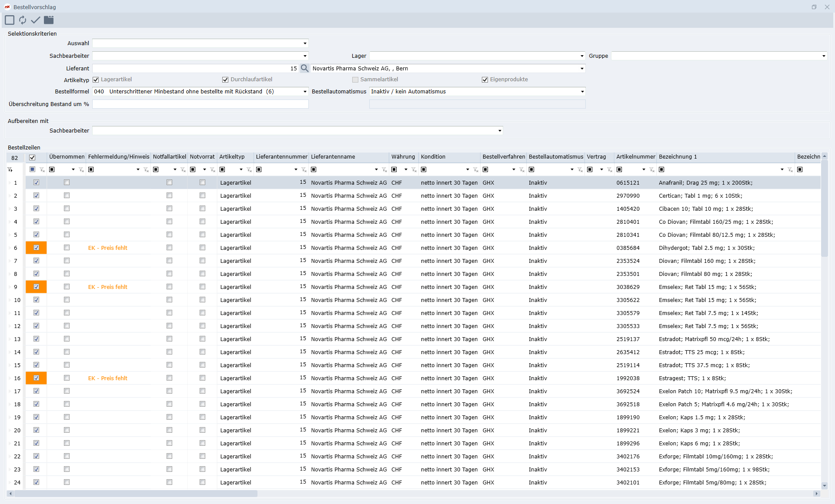Click the clear-filter icon in Artikeltyp column
This screenshot has width=835, height=504.
click(249, 169)
